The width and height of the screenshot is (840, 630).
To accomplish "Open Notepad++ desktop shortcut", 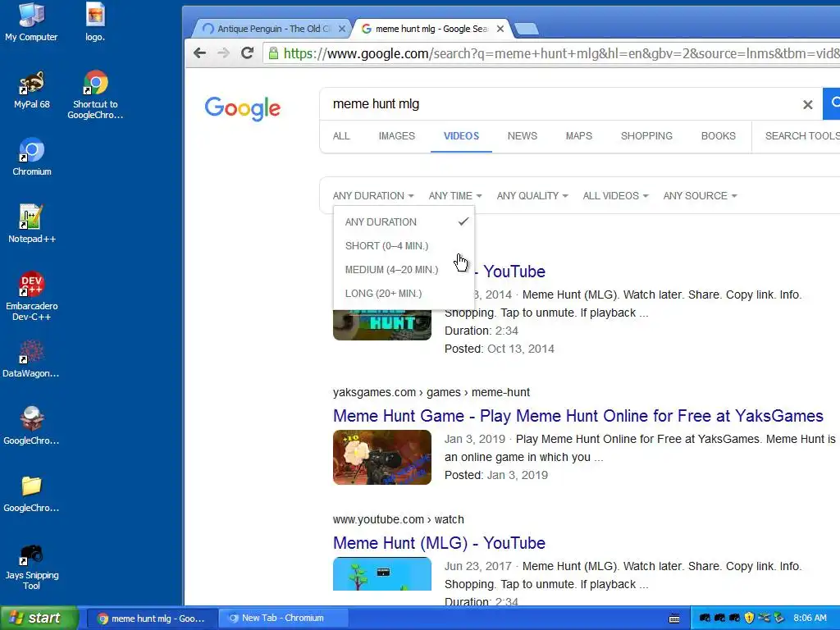I will tap(32, 224).
